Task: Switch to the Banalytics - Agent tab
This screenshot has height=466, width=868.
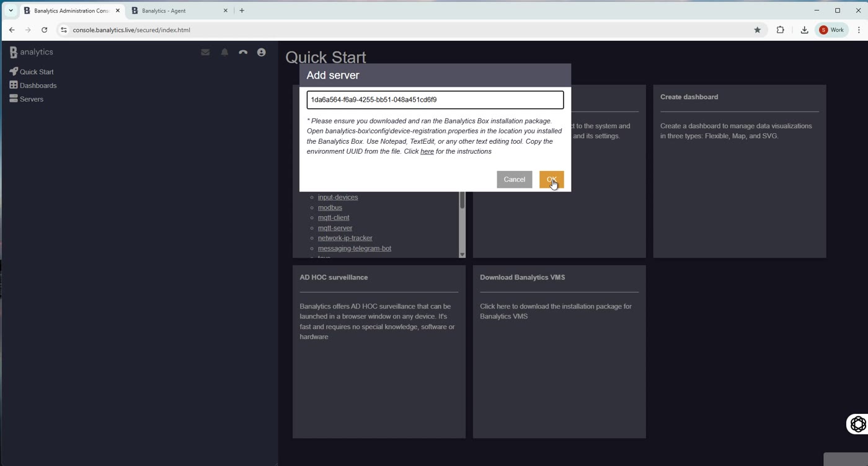Action: pyautogui.click(x=179, y=11)
